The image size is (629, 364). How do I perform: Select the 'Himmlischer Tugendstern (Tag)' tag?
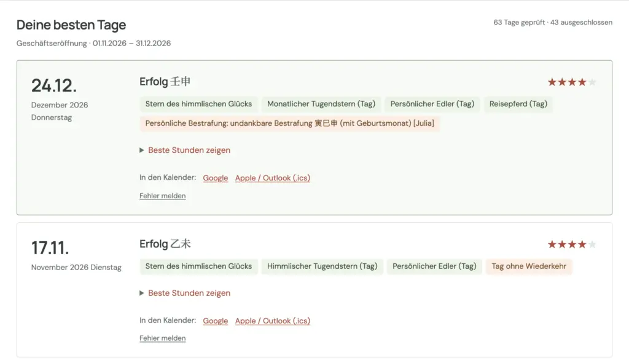pyautogui.click(x=322, y=266)
